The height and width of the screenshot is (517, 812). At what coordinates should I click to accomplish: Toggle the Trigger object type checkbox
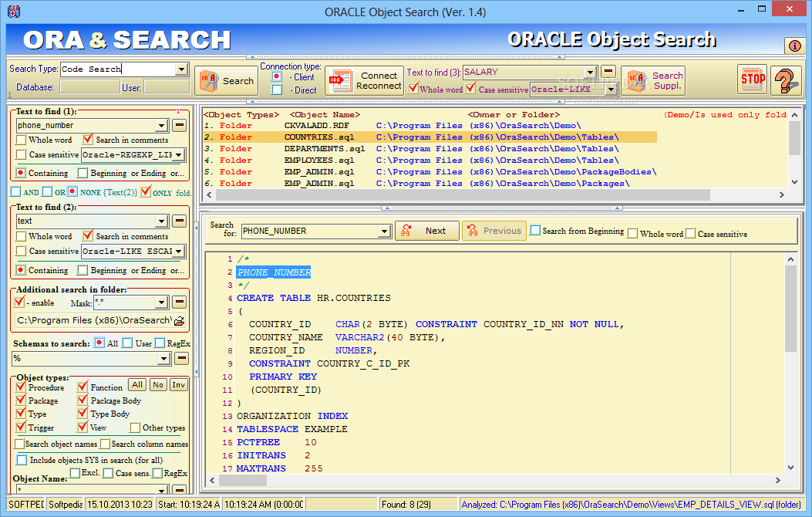pyautogui.click(x=21, y=427)
